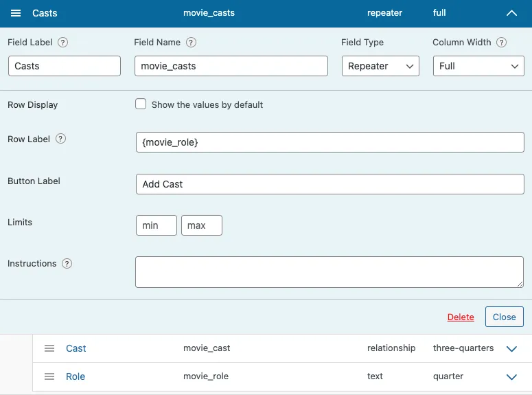Click the movie_cast field name text
Viewport: 532px width, 395px height.
click(207, 348)
